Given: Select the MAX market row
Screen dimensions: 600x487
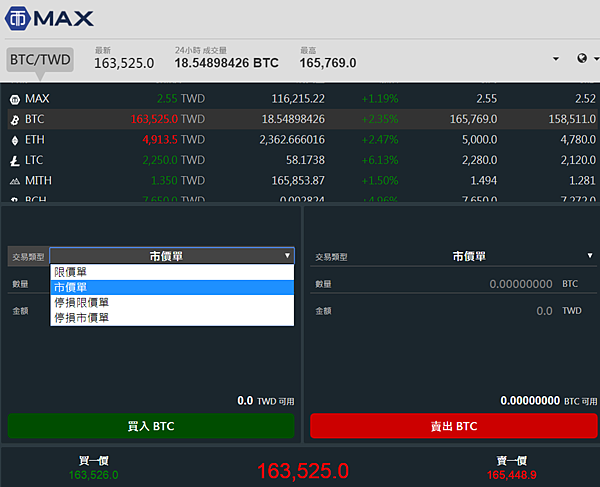Looking at the screenshot, I should point(302,99).
